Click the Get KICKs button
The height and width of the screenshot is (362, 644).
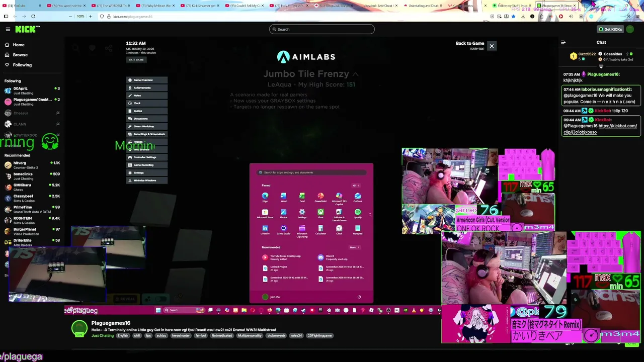pyautogui.click(x=610, y=29)
